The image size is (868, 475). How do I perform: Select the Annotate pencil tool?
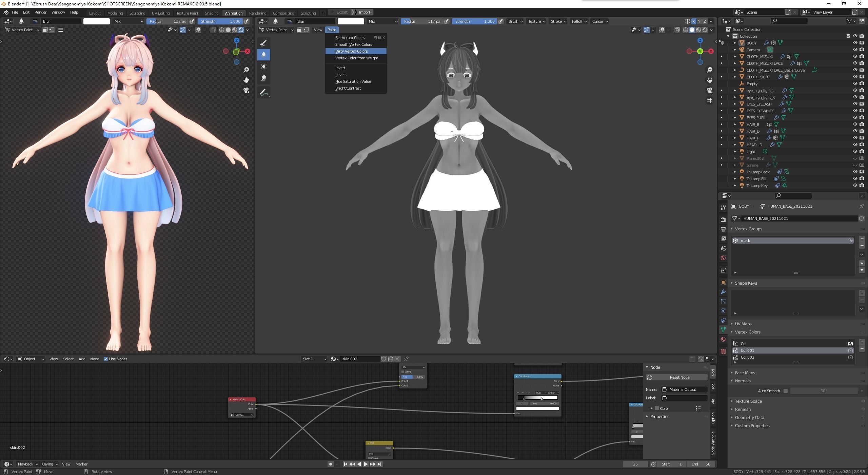tap(264, 92)
